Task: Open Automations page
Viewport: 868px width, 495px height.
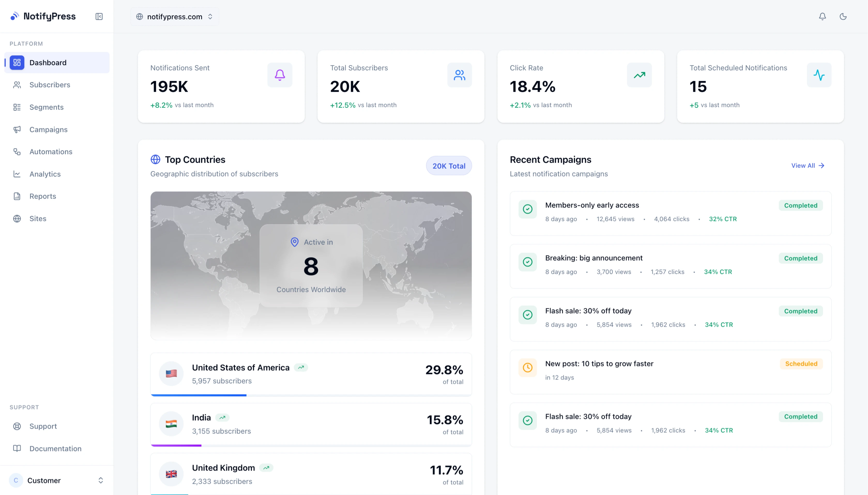Action: 57,152
